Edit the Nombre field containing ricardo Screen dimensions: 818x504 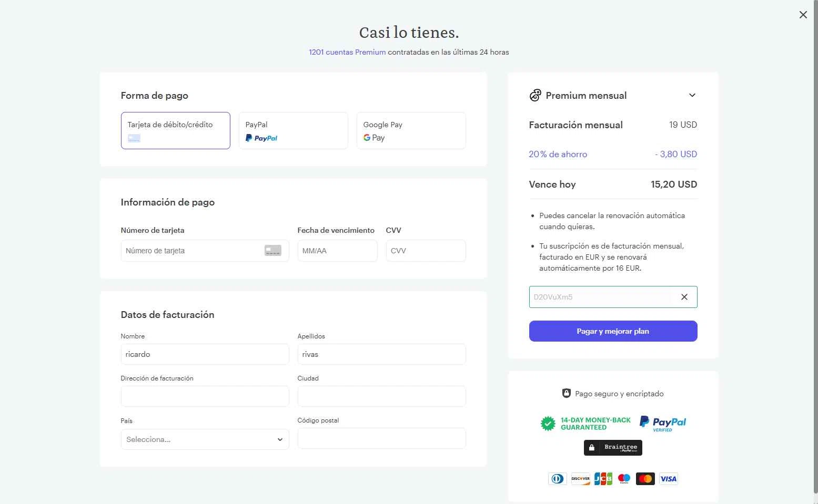pyautogui.click(x=205, y=354)
